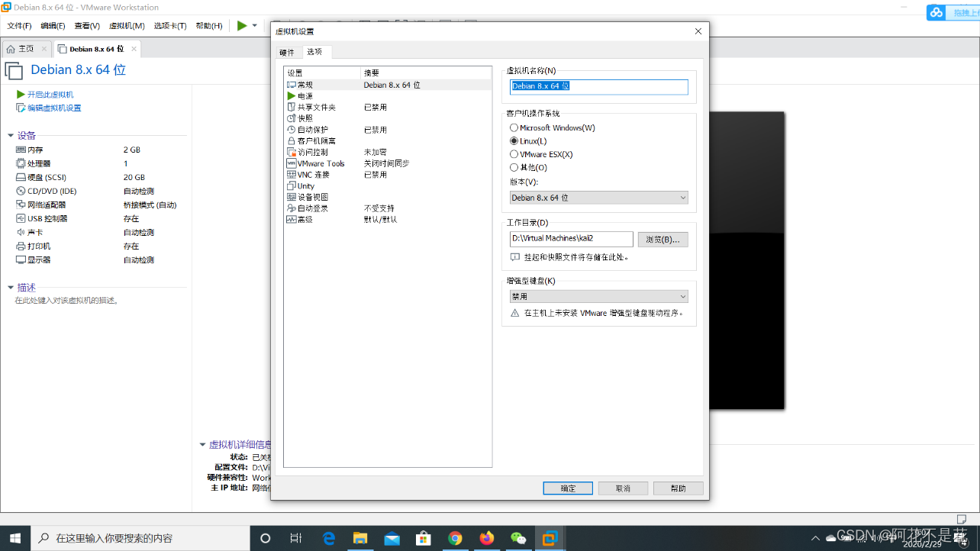Screen dimensions: 980x551
Task: Click 确定 to confirm settings
Action: pyautogui.click(x=568, y=488)
